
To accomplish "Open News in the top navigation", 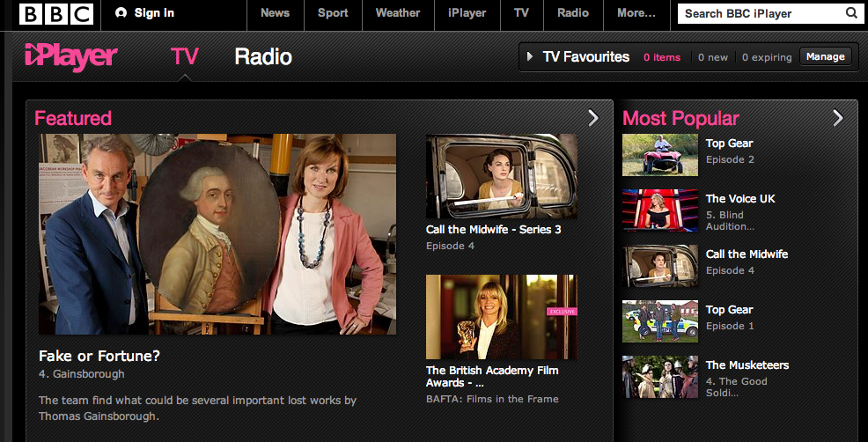I will coord(276,13).
